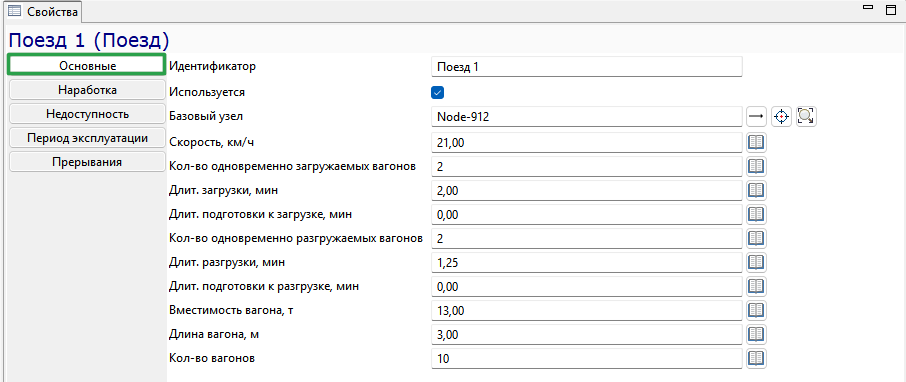Click the arrow icon next to Node-912
This screenshot has height=382, width=906.
pyautogui.click(x=756, y=117)
